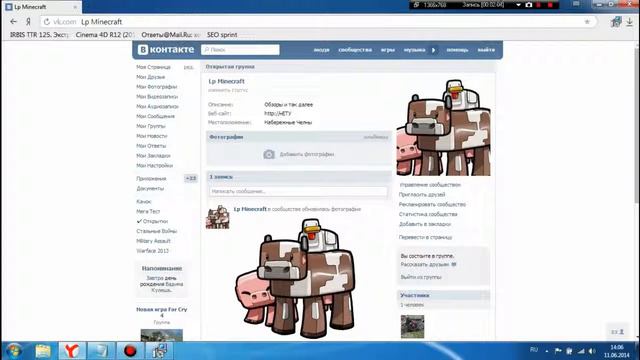
Task: Open 'Статистика сообщества' link
Action: pyautogui.click(x=428, y=214)
